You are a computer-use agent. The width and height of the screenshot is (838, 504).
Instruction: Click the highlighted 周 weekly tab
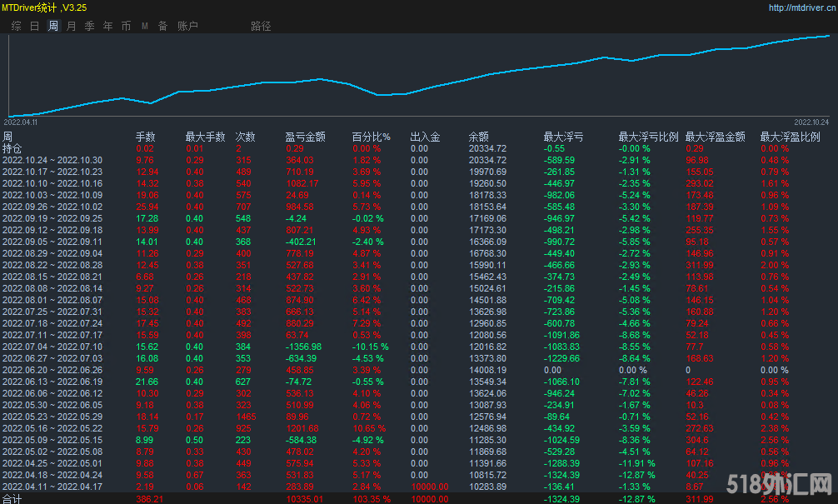pyautogui.click(x=53, y=26)
